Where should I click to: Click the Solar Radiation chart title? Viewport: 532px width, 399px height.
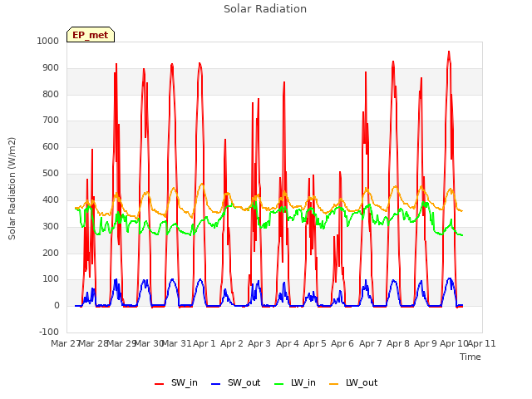[265, 9]
